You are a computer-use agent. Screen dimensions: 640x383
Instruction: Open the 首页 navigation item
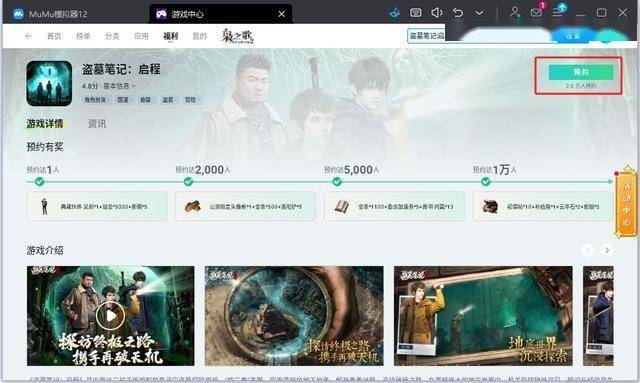tap(54, 36)
